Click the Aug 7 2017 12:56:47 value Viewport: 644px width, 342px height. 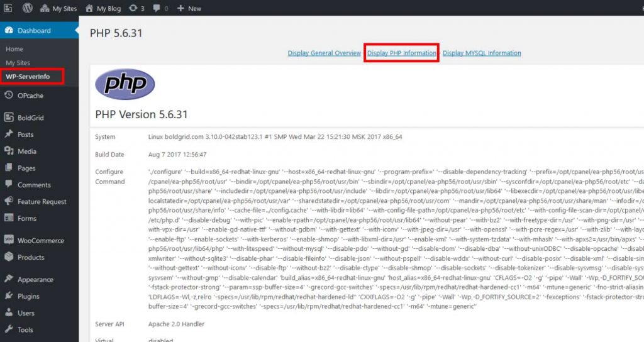177,155
